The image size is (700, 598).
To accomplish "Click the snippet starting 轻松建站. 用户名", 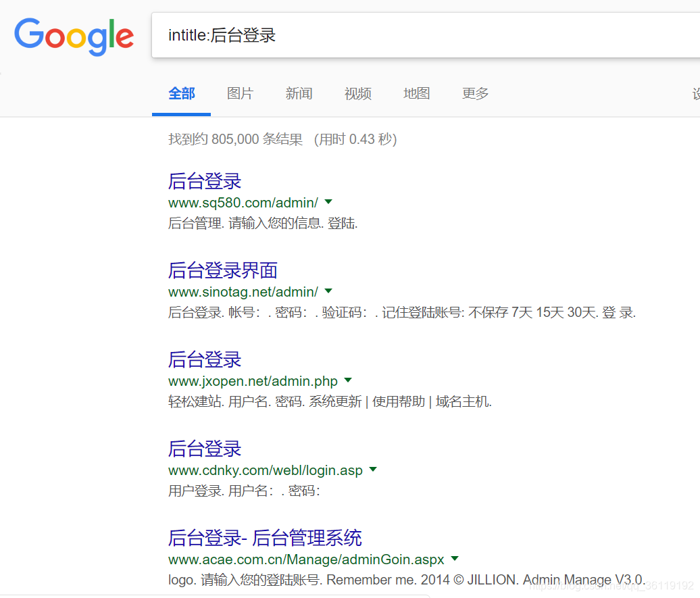I will pyautogui.click(x=330, y=402).
